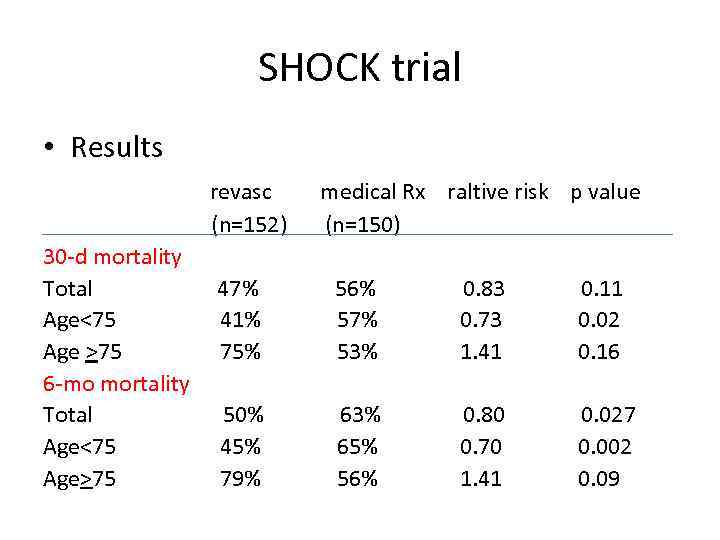The height and width of the screenshot is (540, 720).
Task: Click the raltive risk column header
Action: pos(498,192)
